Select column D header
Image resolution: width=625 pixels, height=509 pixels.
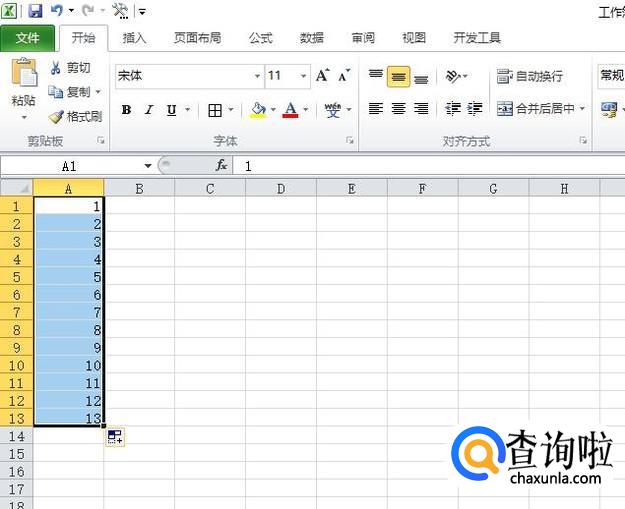[x=281, y=188]
